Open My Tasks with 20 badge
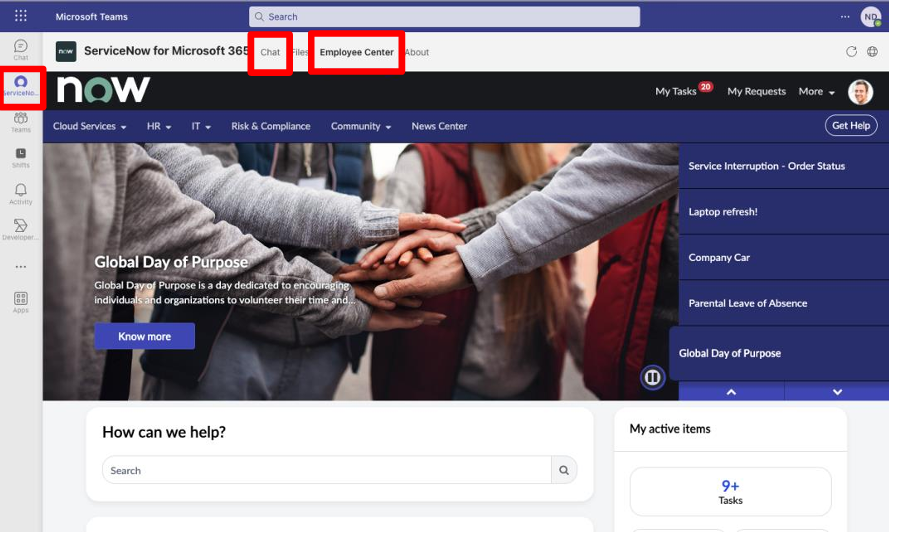Viewport: 909px width, 534px height. click(683, 90)
